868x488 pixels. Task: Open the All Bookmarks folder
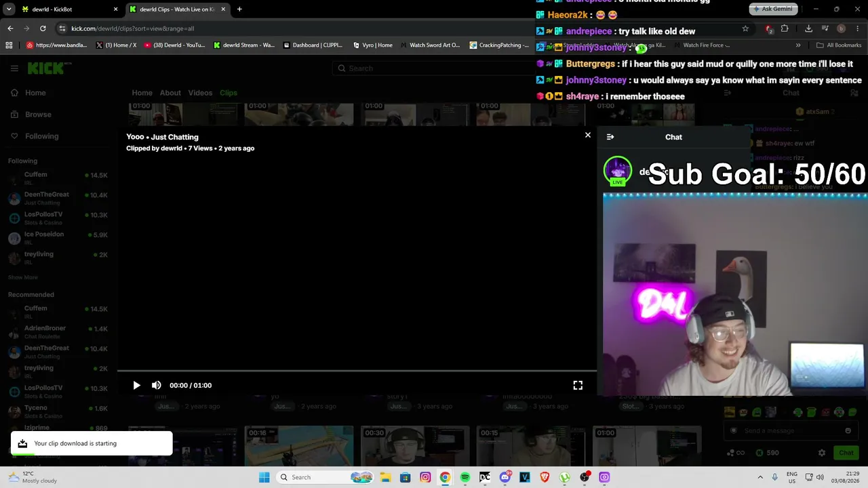[839, 45]
